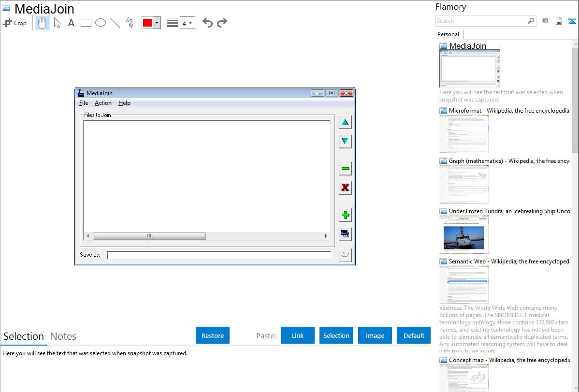Undo the last edit
This screenshot has width=579, height=392.
click(207, 23)
